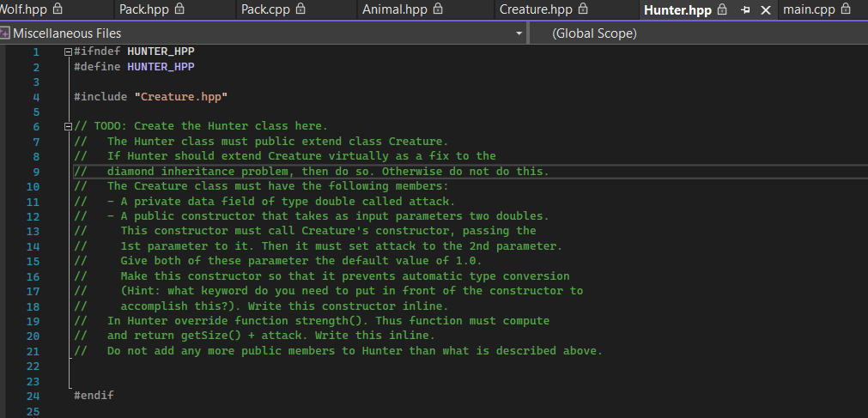The image size is (868, 418).
Task: Click the "must public extend class Creature" comment line
Action: click(x=261, y=141)
